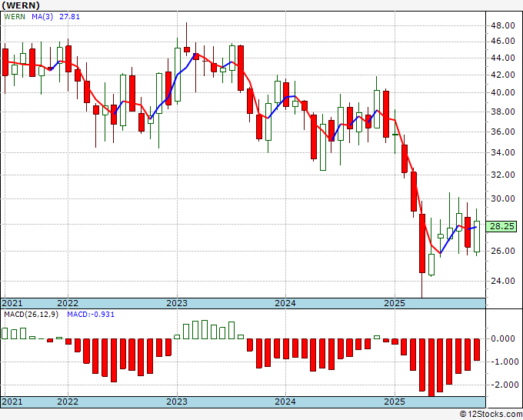
Task: Click the highlighted 28.25 current price tag
Action: coord(501,226)
